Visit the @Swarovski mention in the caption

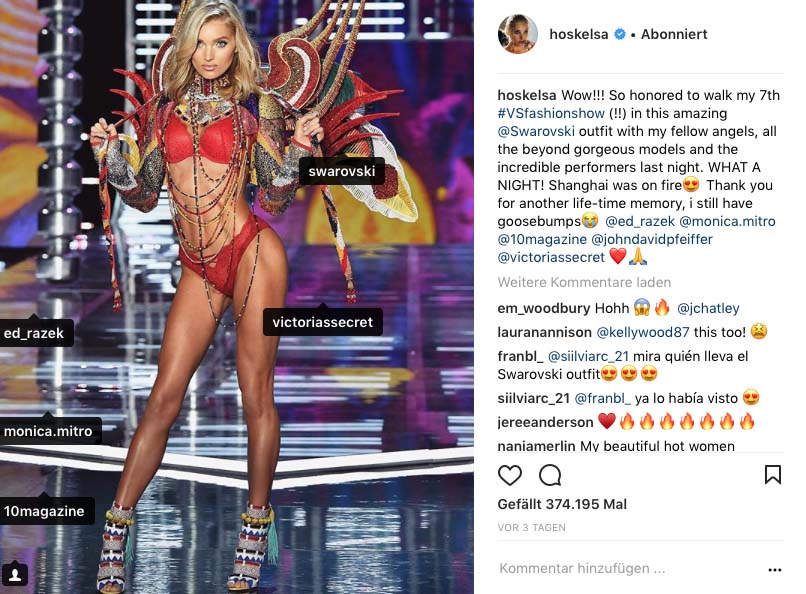[x=536, y=132]
